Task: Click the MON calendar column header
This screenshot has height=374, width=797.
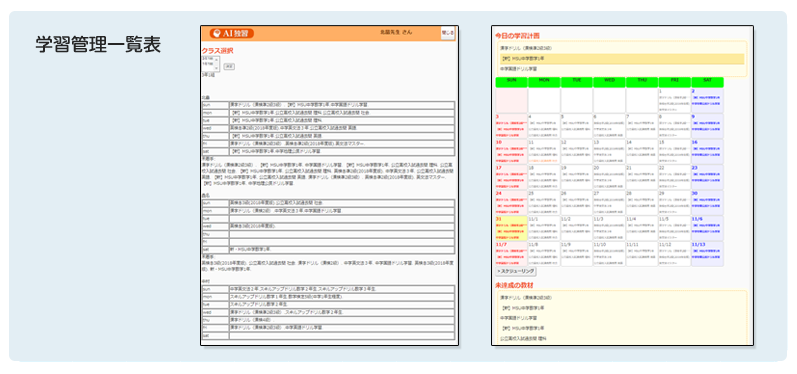Action: coord(544,82)
